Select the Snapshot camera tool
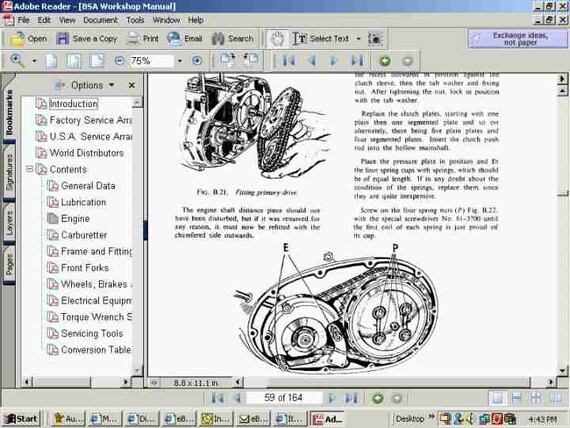Image resolution: width=570 pixels, height=428 pixels. [x=375, y=39]
